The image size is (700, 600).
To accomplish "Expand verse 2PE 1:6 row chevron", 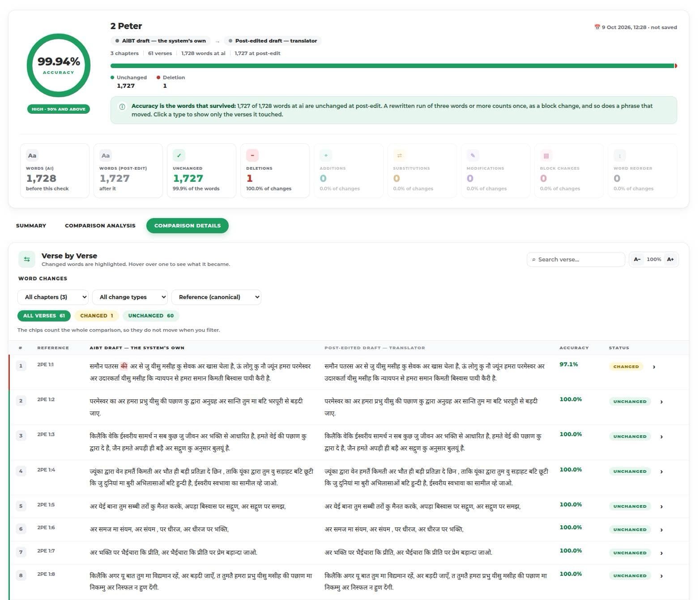I will pos(662,530).
